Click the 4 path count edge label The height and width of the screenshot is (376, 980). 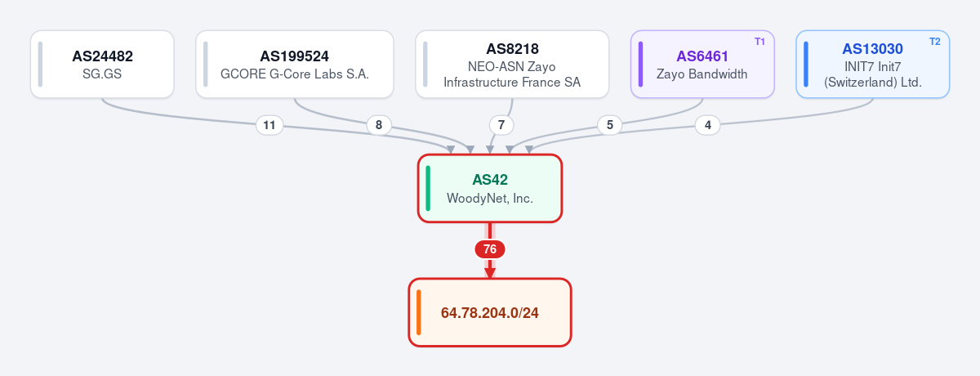707,125
